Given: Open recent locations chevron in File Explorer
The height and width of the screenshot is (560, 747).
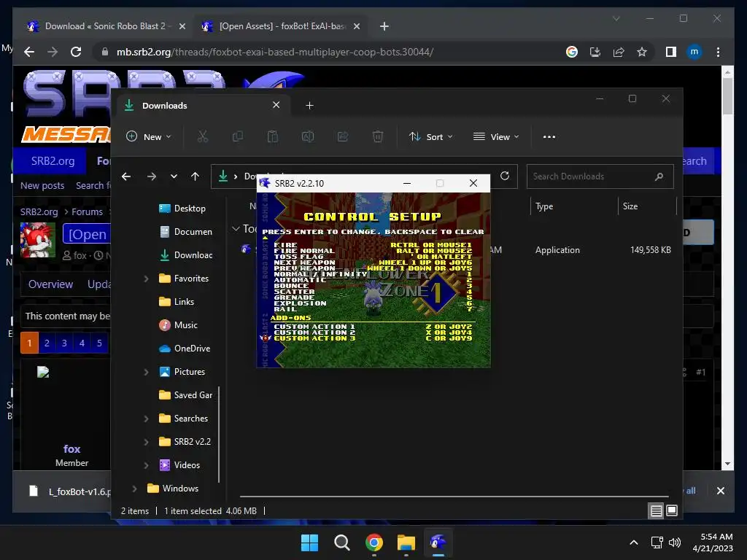Looking at the screenshot, I should coord(174,176).
